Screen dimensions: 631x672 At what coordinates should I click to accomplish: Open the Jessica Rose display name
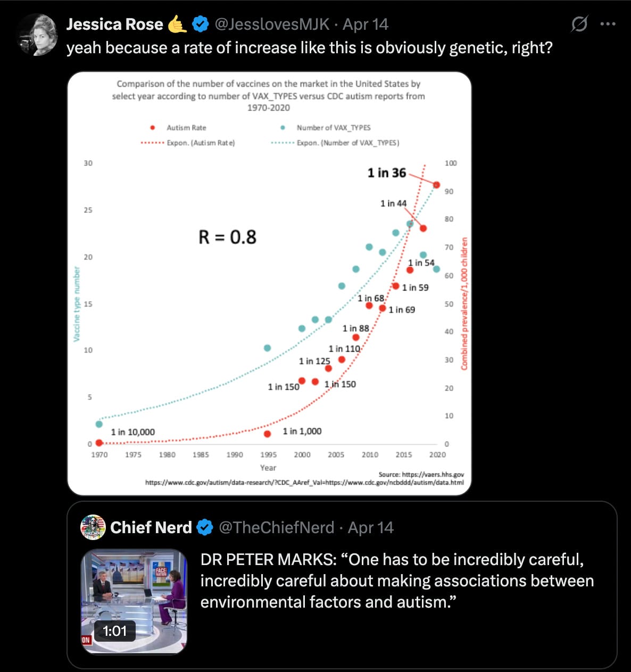(x=114, y=24)
